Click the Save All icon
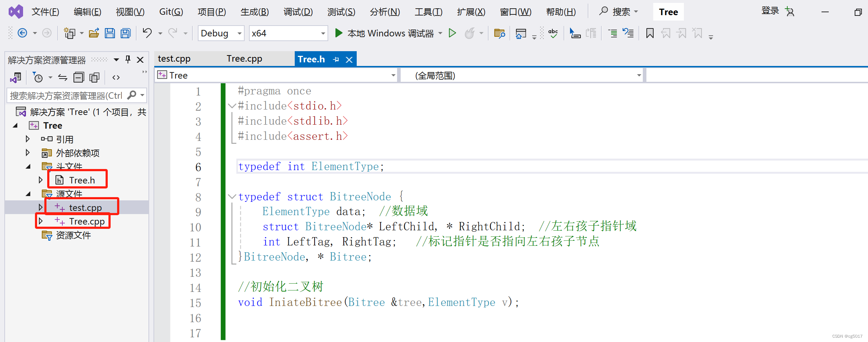Image resolution: width=868 pixels, height=342 pixels. click(125, 33)
